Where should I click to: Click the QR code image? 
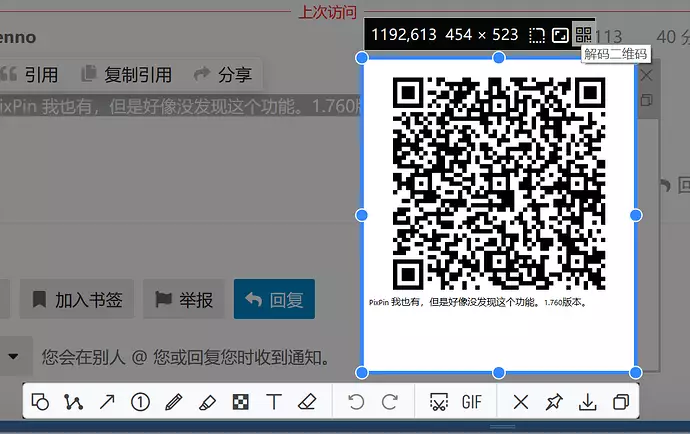point(499,183)
